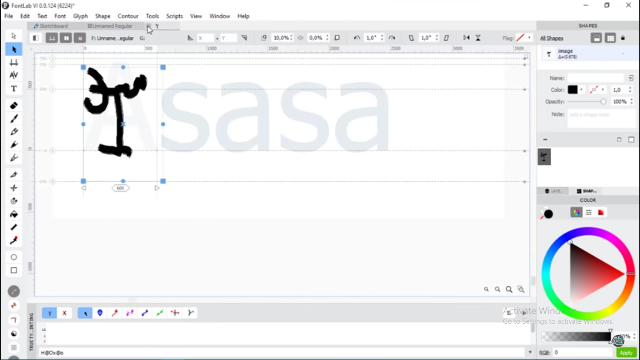This screenshot has height=360, width=640.
Task: Click the red single link hint icon
Action: click(x=115, y=313)
